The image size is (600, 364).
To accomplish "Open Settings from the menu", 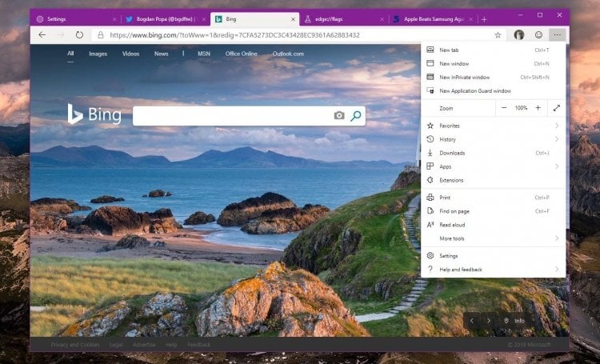I will [x=494, y=256].
